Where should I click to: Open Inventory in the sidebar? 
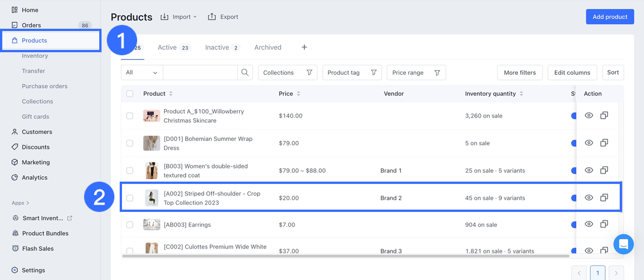pos(35,56)
